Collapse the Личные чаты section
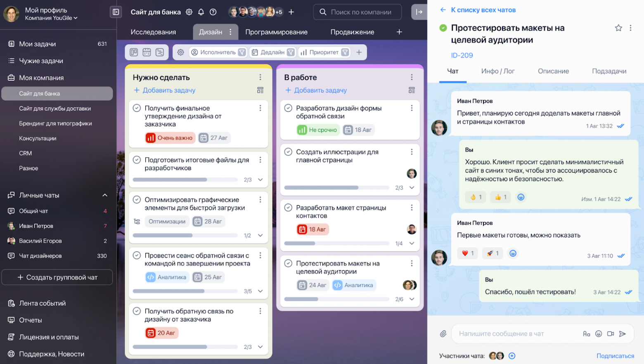644x364 pixels. tap(105, 195)
